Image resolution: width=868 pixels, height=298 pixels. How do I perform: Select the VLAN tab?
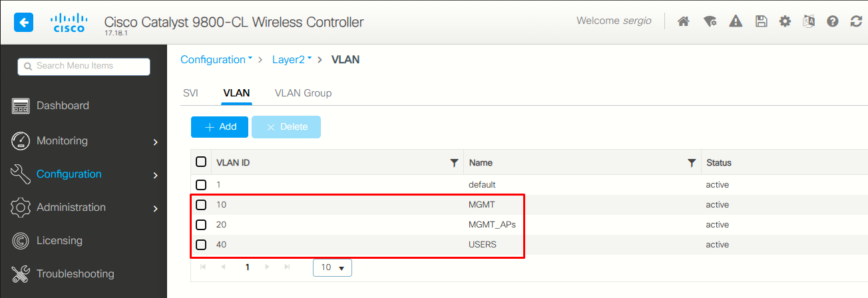pyautogui.click(x=236, y=93)
